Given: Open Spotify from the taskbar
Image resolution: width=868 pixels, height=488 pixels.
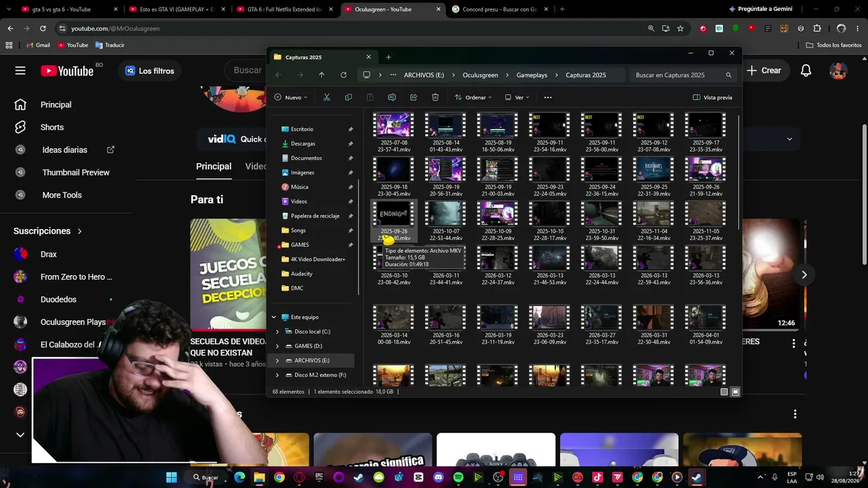Looking at the screenshot, I should [x=458, y=477].
